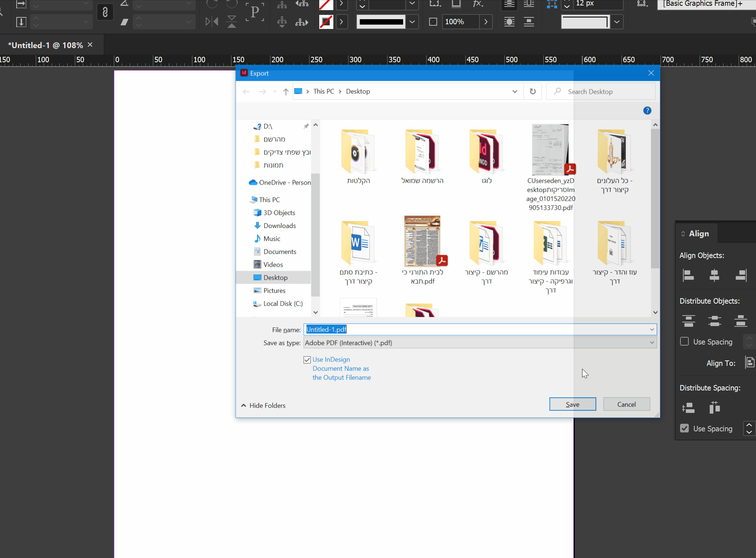Expand the address bar path dropdown
The height and width of the screenshot is (558, 756).
(514, 92)
